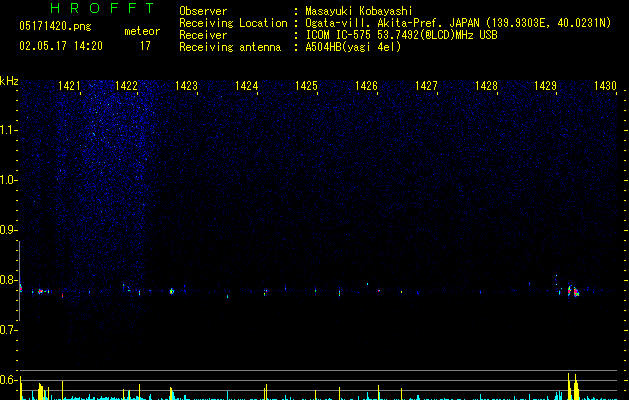Select the filename 05171420.png
Image resolution: width=629 pixels, height=400 pixels.
pyautogui.click(x=55, y=27)
